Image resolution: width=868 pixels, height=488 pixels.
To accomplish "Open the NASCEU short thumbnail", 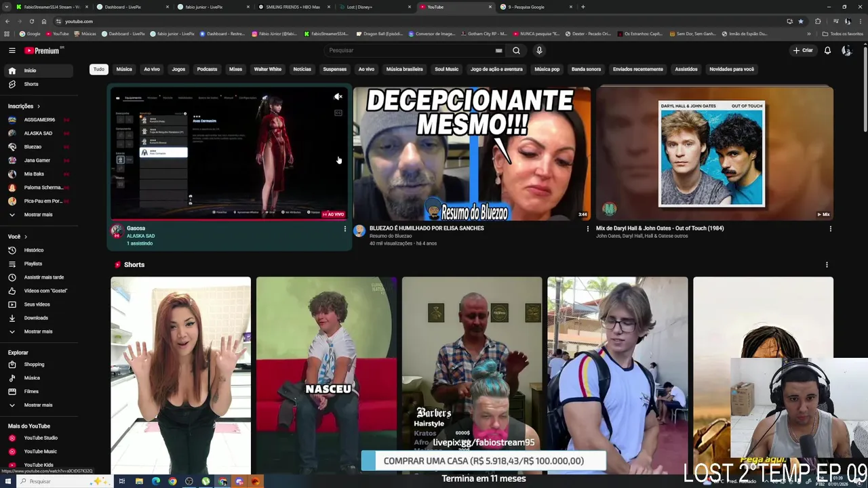I will 326,375.
